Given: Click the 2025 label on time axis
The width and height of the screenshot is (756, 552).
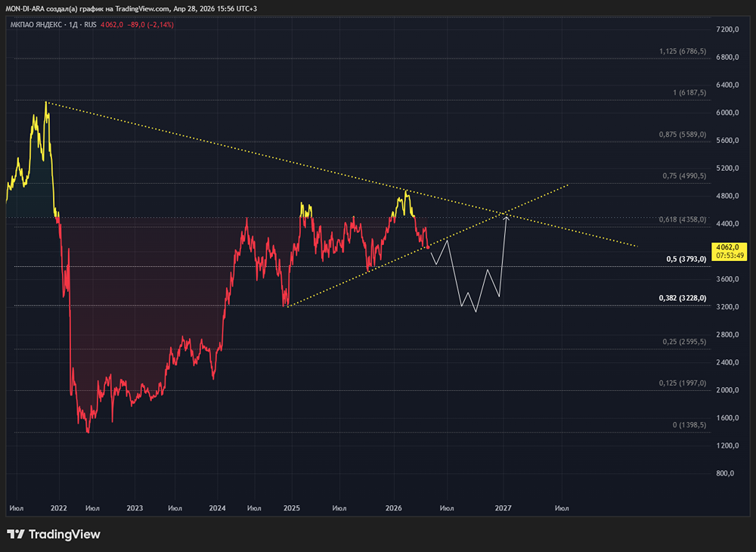Looking at the screenshot, I should (292, 508).
